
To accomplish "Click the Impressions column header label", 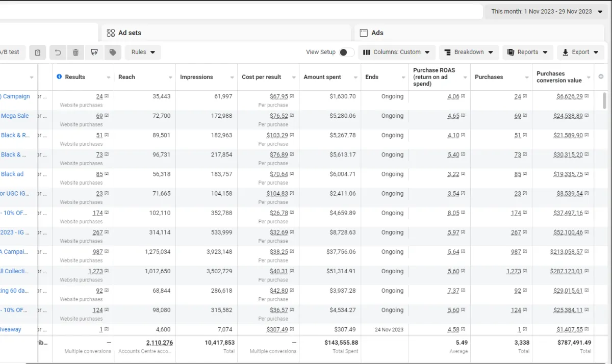I will [x=196, y=77].
